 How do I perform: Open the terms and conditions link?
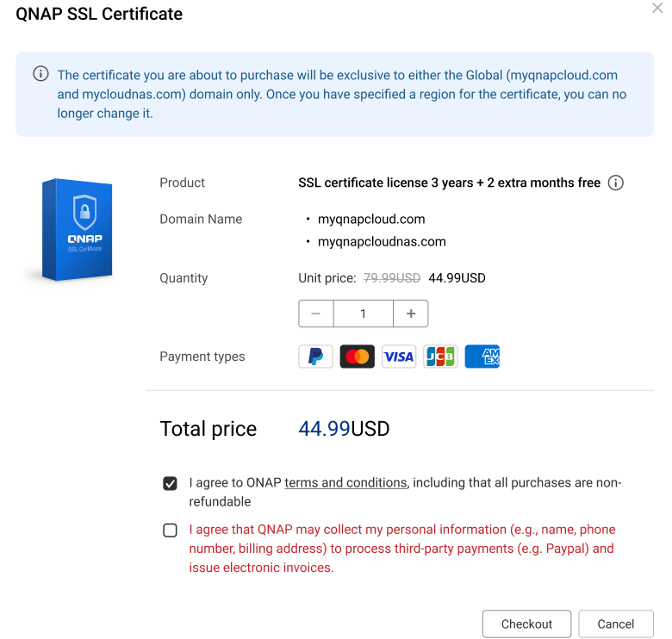point(345,483)
